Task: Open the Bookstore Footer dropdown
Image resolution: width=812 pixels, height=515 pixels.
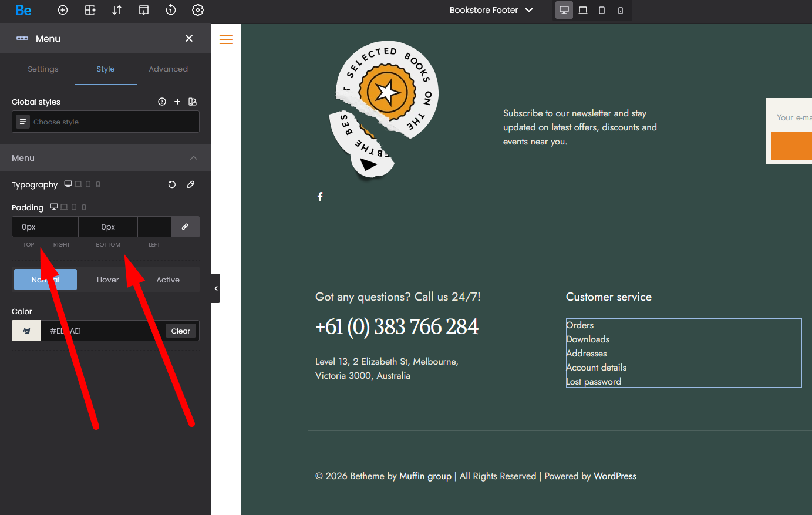Action: tap(491, 10)
